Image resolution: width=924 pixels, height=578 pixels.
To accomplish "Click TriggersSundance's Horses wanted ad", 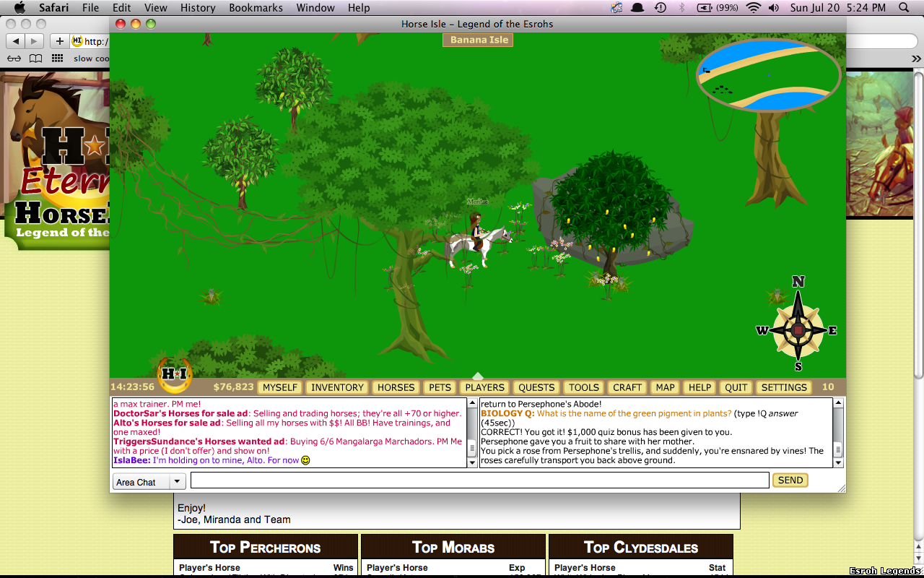I will coord(199,441).
